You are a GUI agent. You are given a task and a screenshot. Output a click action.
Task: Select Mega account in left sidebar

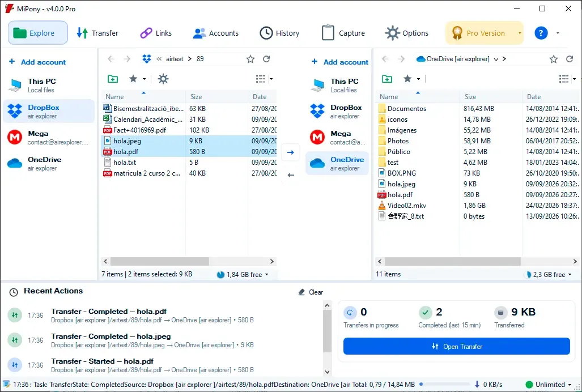pos(49,137)
